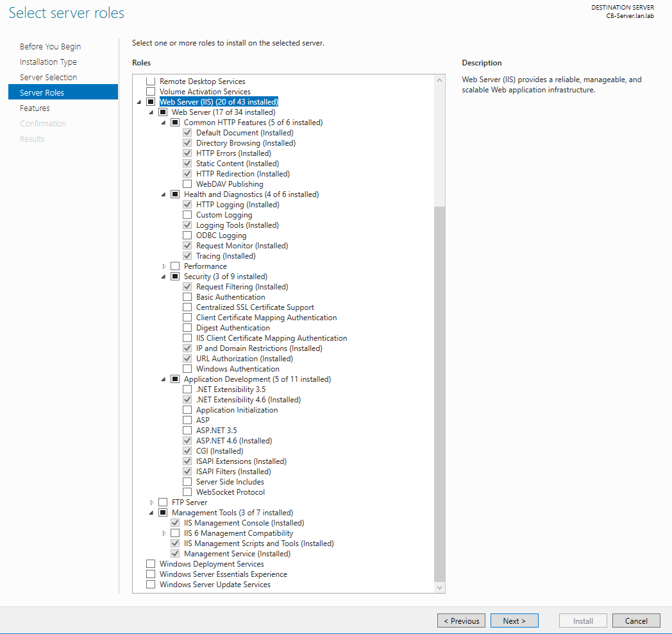Select HTTP Redirection (Installed) row
This screenshot has height=634, width=672.
[x=243, y=174]
